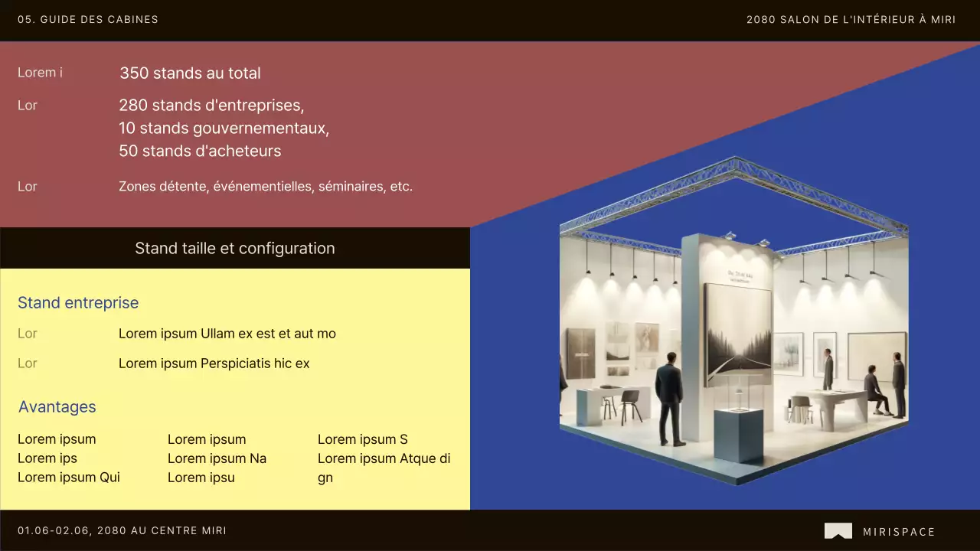Click 'Lorem ipsum Na' in the middle column
Screen dimensions: 980x551
click(x=217, y=458)
